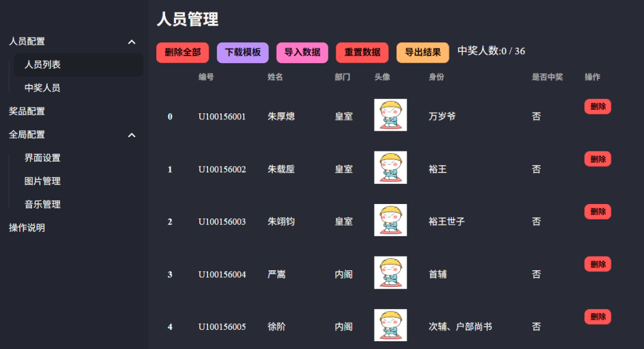Click the avatar image of 朱厚熜

click(391, 115)
